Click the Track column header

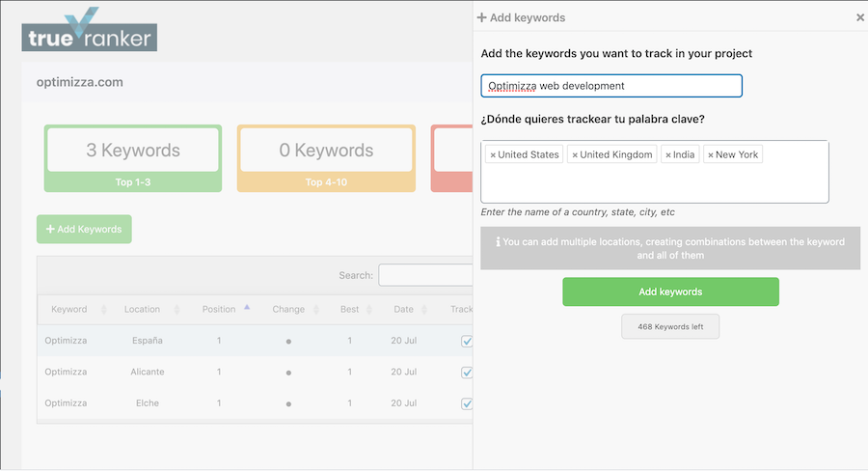click(461, 309)
